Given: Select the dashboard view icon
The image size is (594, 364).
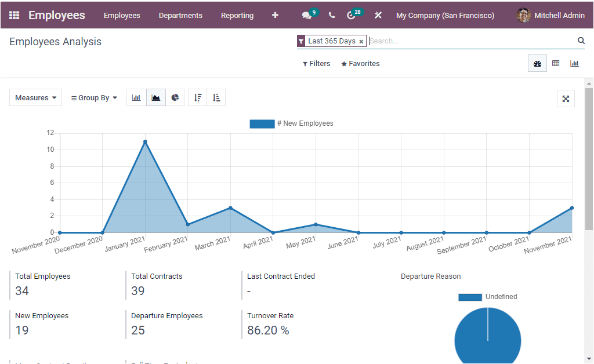Looking at the screenshot, I should 537,63.
